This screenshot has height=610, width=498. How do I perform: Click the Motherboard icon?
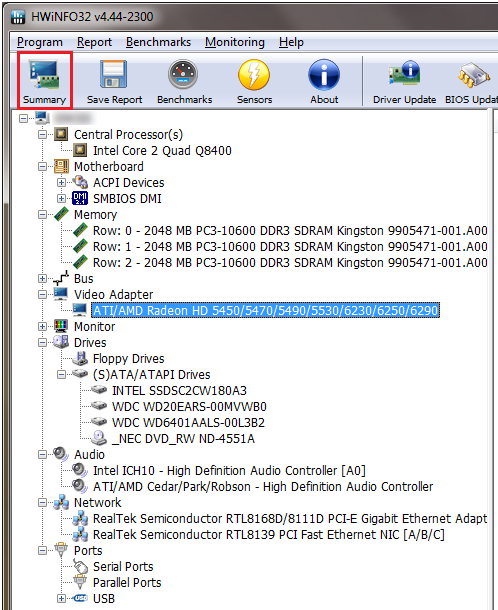click(61, 166)
